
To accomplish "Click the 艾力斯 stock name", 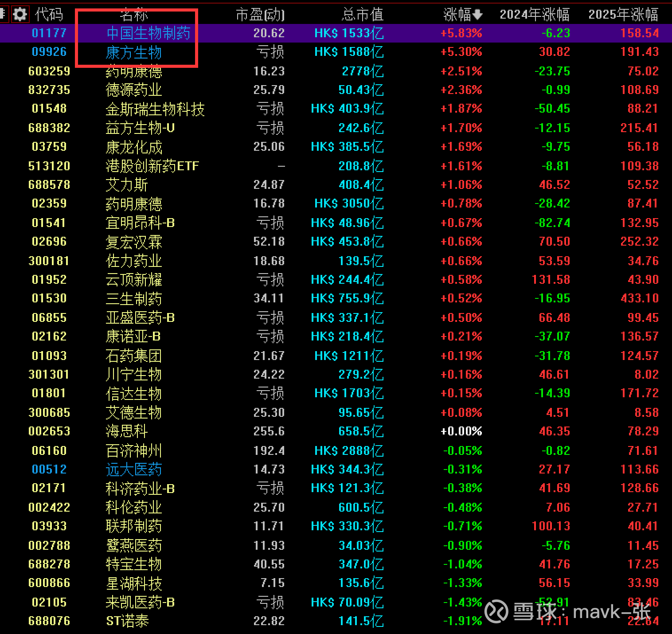I will click(127, 185).
